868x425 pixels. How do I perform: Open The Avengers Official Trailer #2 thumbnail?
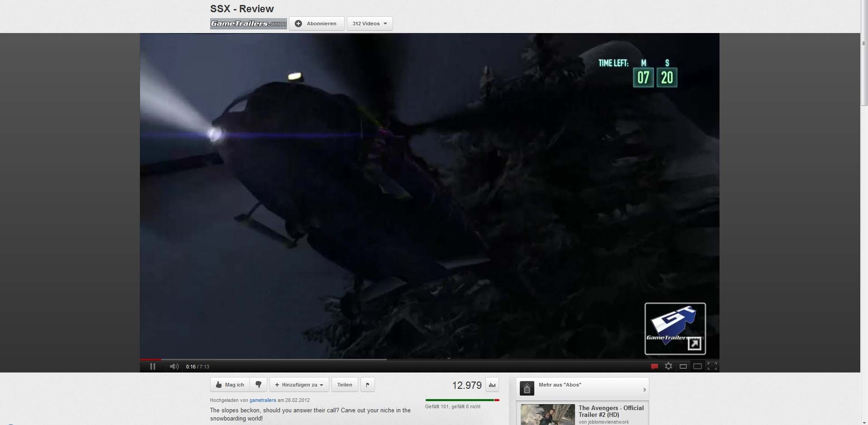(x=547, y=415)
